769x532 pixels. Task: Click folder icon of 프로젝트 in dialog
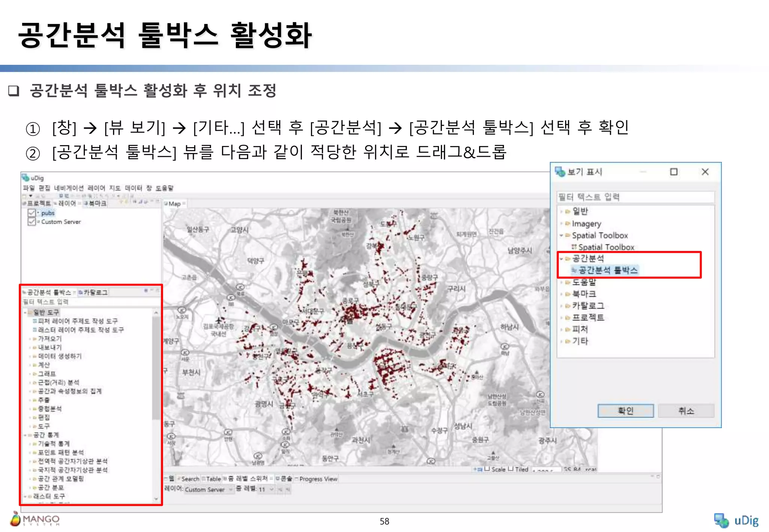(568, 318)
